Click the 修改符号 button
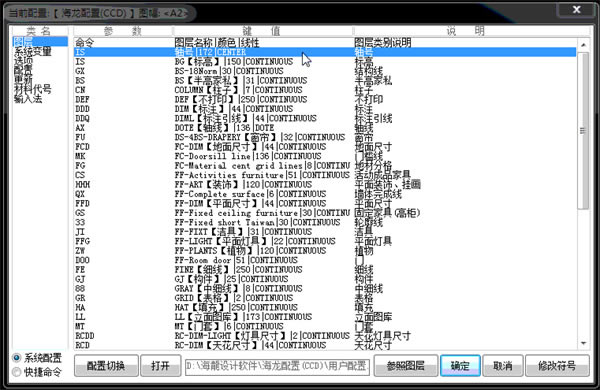The height and width of the screenshot is (390, 600). 557,366
